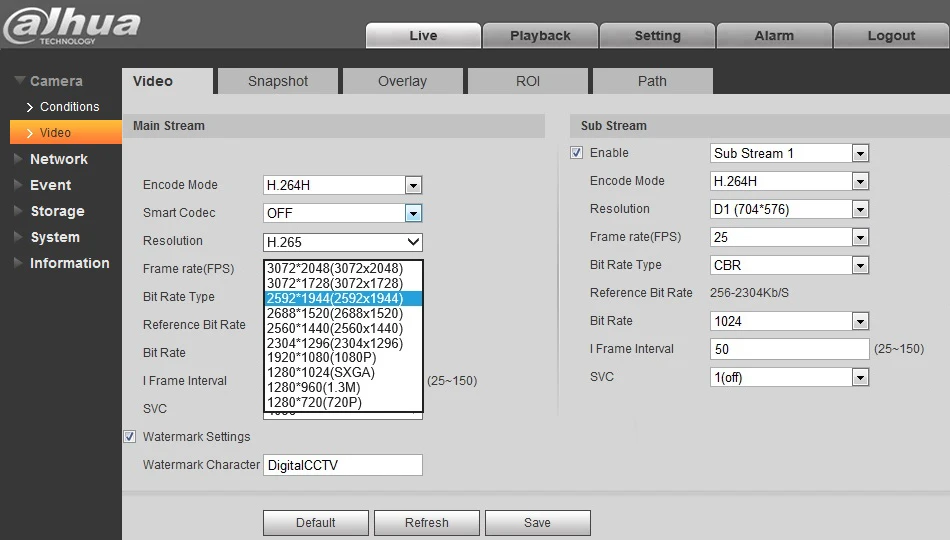Open Sub Stream Encode Mode dropdown
This screenshot has width=950, height=540.
point(789,181)
